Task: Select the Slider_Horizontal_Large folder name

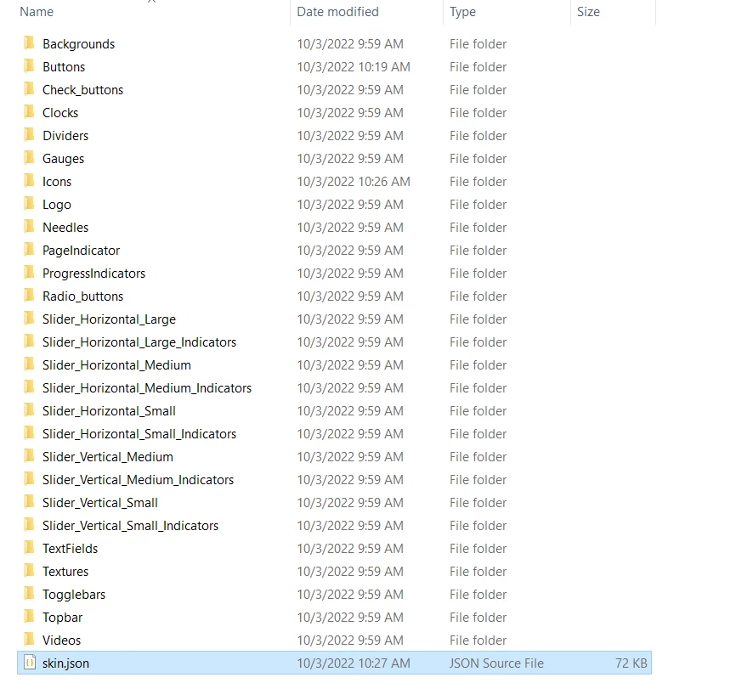Action: pos(109,319)
